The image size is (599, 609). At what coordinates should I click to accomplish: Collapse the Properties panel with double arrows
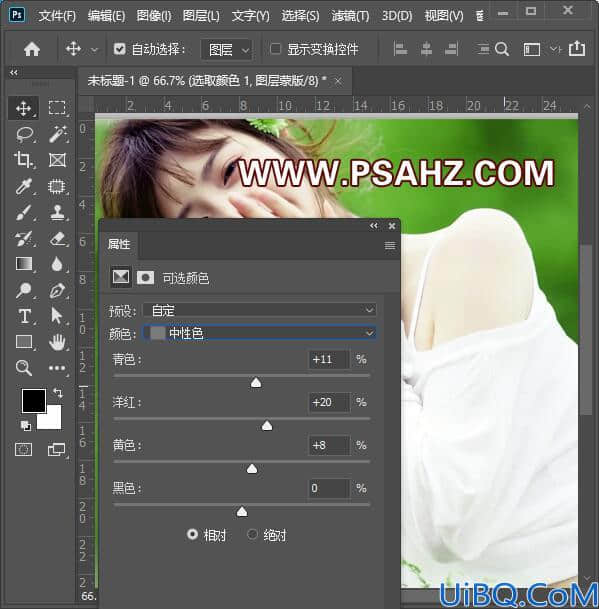coord(374,226)
